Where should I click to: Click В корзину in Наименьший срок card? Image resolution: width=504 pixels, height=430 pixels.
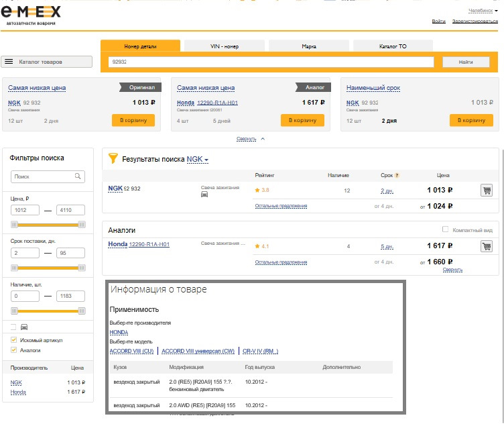pos(471,120)
